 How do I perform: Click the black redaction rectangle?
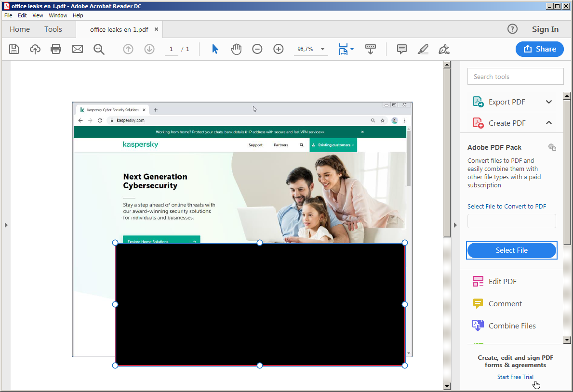tap(260, 304)
